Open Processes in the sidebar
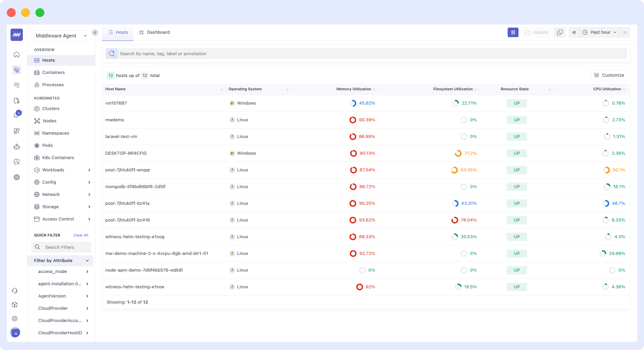 61,85
